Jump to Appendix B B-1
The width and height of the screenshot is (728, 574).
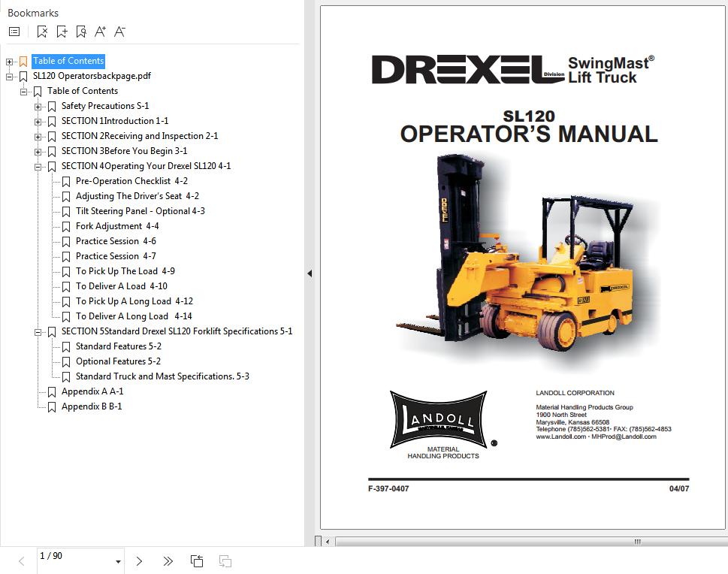(x=92, y=406)
